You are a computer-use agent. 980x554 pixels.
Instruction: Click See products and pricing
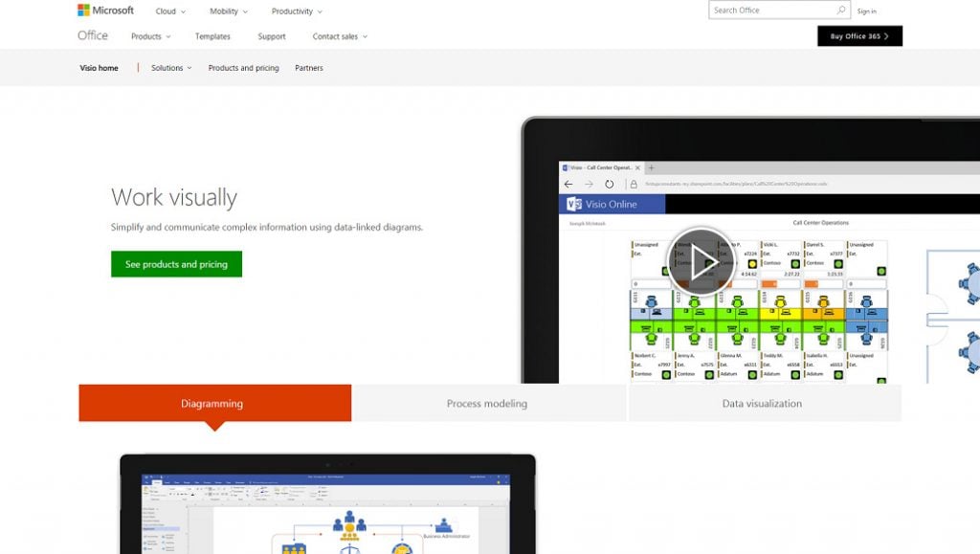pos(176,264)
